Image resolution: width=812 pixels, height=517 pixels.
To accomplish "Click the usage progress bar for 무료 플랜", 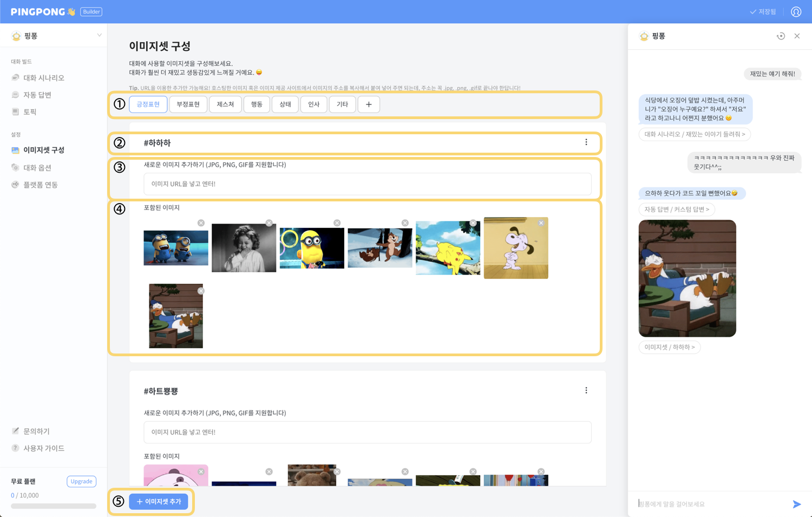I will pos(54,506).
